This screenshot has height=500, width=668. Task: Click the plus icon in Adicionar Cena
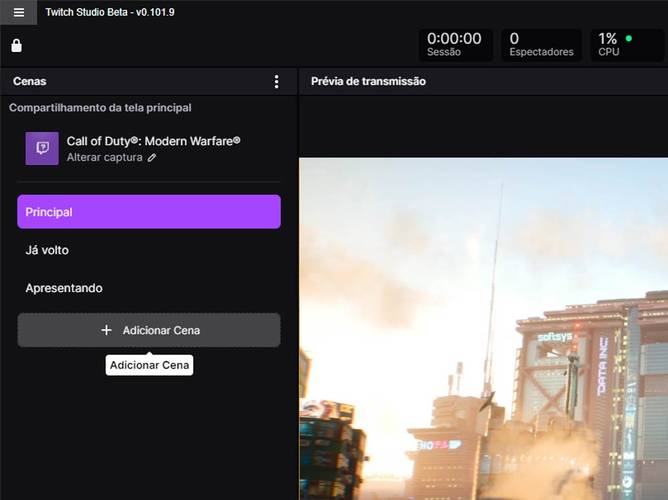point(107,330)
